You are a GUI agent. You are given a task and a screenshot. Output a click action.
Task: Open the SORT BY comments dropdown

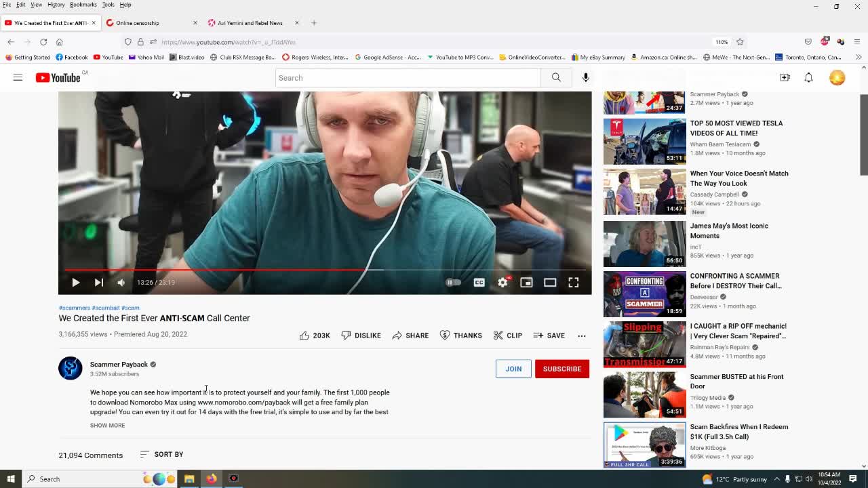(x=161, y=455)
